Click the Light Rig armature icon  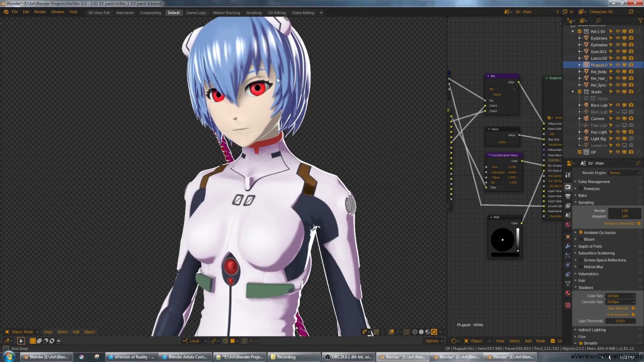tap(586, 139)
